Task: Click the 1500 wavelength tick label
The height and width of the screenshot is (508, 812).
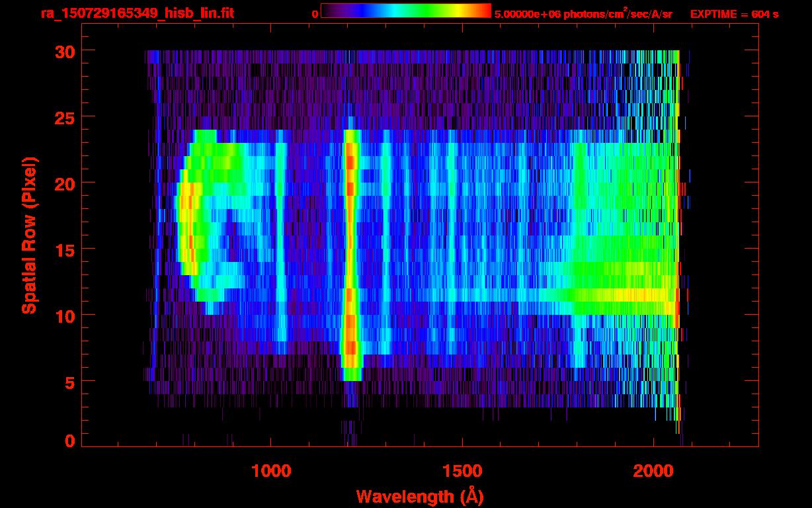Action: coord(462,470)
